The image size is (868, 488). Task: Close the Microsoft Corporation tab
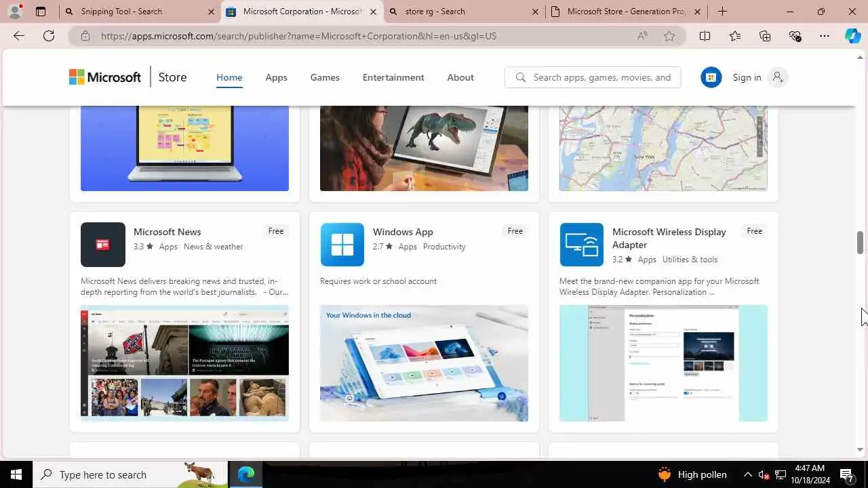372,12
